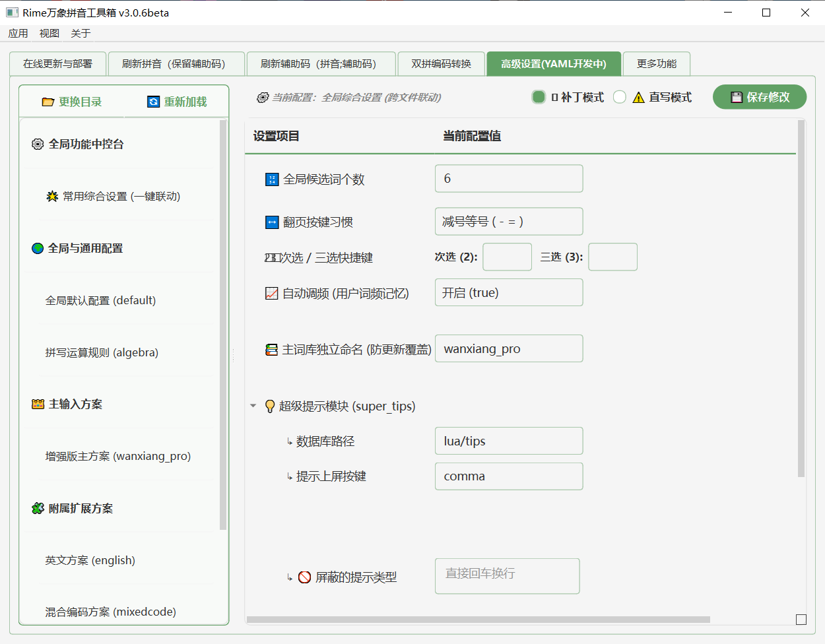The width and height of the screenshot is (825, 644).
Task: Open the 提示上屏按键 comma combo box
Action: coord(509,476)
